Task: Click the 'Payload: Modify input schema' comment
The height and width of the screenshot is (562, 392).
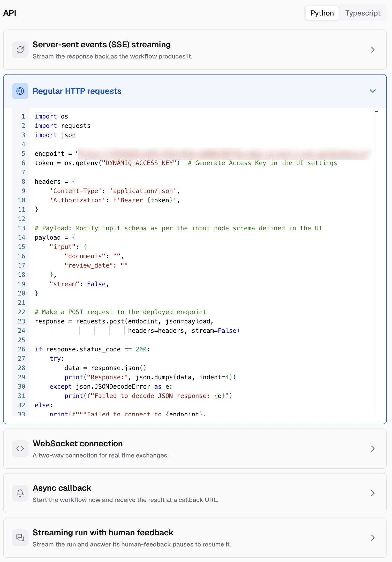Action: [178, 228]
